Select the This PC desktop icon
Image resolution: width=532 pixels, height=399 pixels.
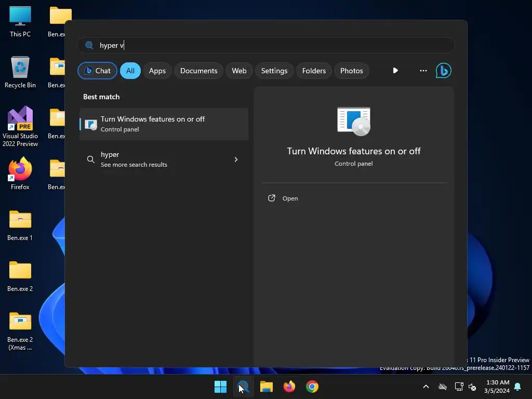coord(20,21)
